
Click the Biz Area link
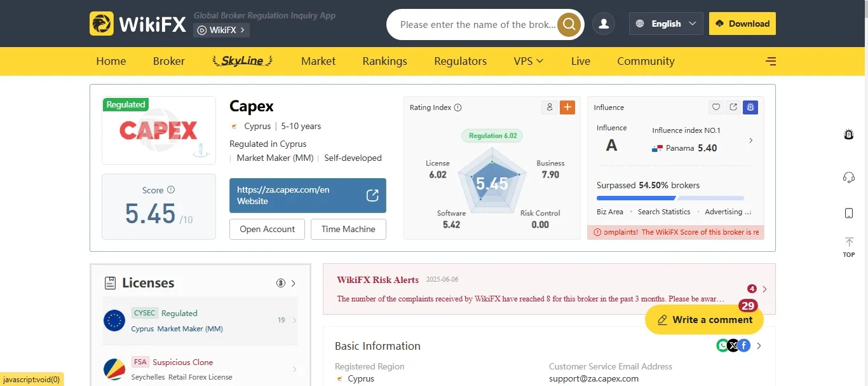pos(610,212)
